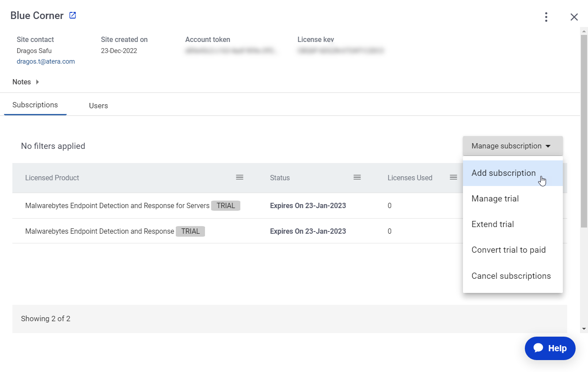The image size is (588, 372).
Task: Close the Blue Corner panel
Action: (574, 17)
